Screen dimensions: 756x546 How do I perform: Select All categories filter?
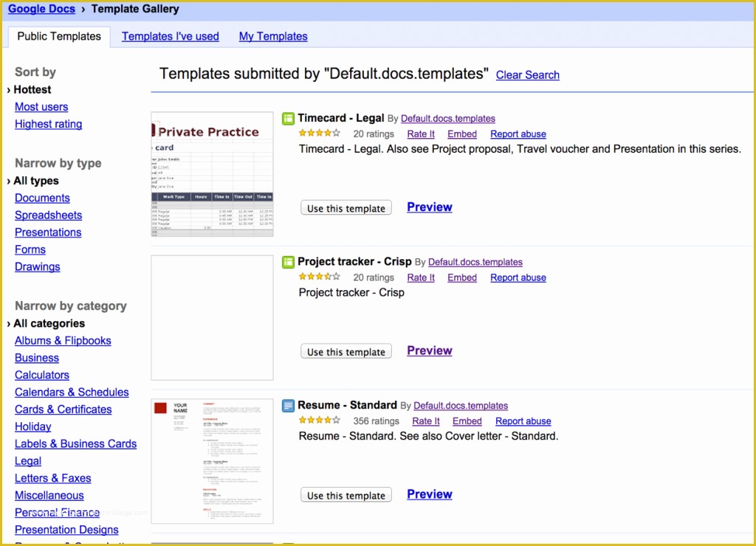(49, 323)
